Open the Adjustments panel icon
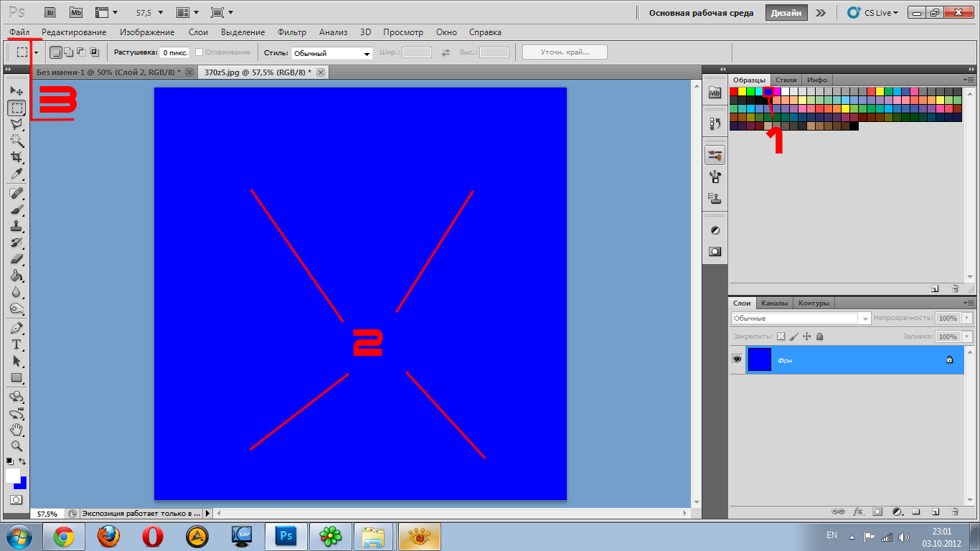980x551 pixels. tap(715, 230)
